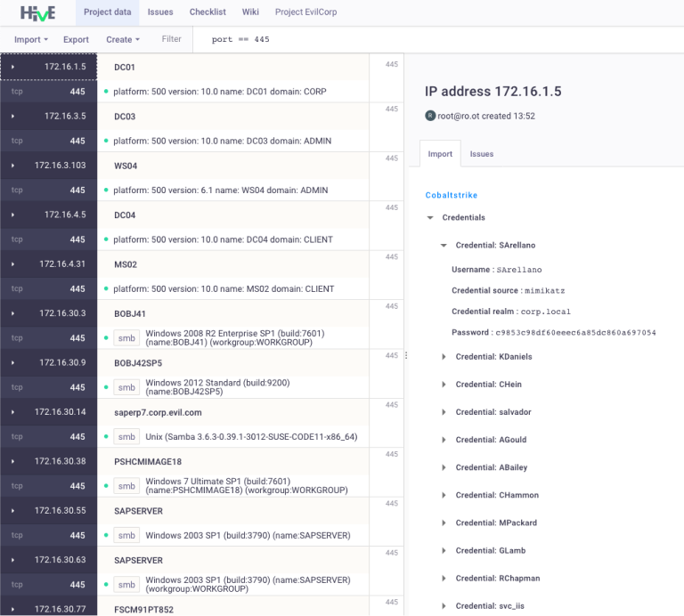Select hostname BOBJ42SP5
Image resolution: width=684 pixels, height=616 pixels.
coord(138,362)
